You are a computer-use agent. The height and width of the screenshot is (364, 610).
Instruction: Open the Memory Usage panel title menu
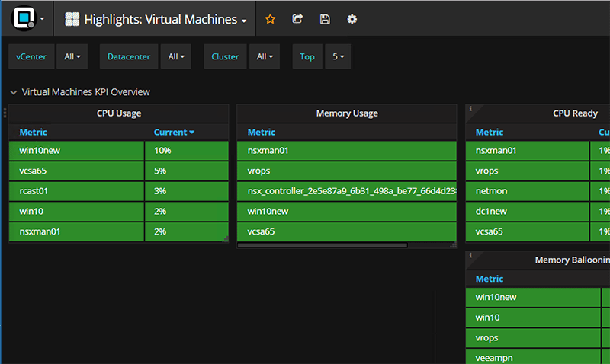coord(347,113)
